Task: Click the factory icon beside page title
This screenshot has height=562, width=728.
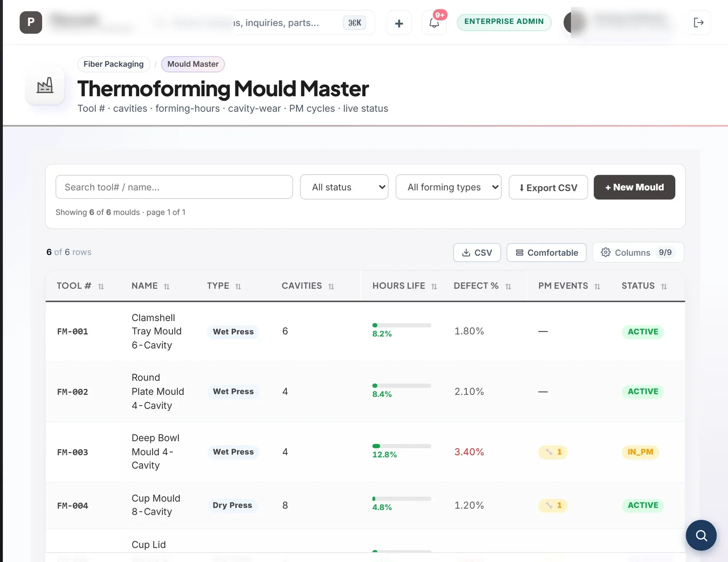Action: [x=45, y=85]
